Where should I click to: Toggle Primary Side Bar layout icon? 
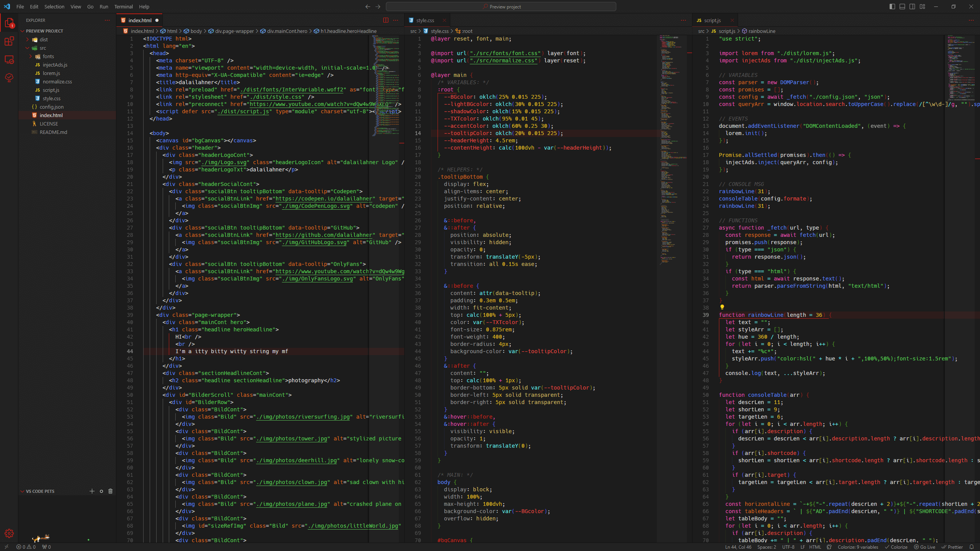(x=892, y=7)
